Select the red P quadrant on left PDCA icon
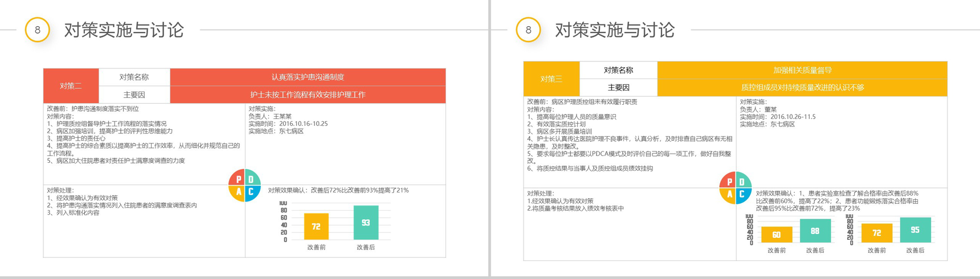The image size is (980, 279). pos(237,178)
